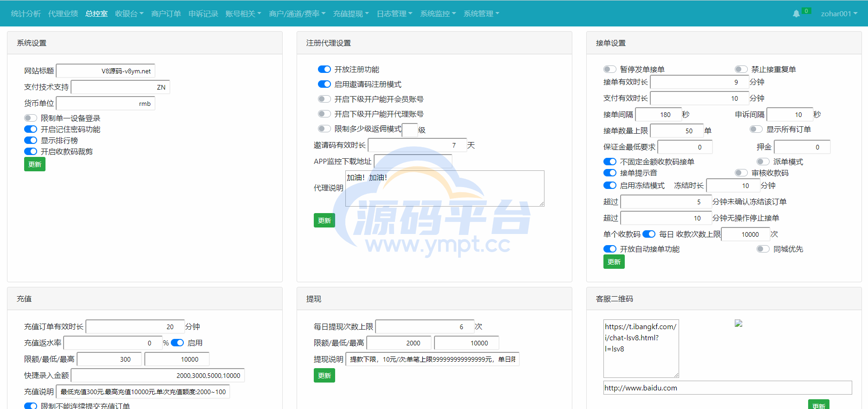This screenshot has width=868, height=409.
Task: Toggle 充值返水率 启用 switch
Action: [x=177, y=343]
